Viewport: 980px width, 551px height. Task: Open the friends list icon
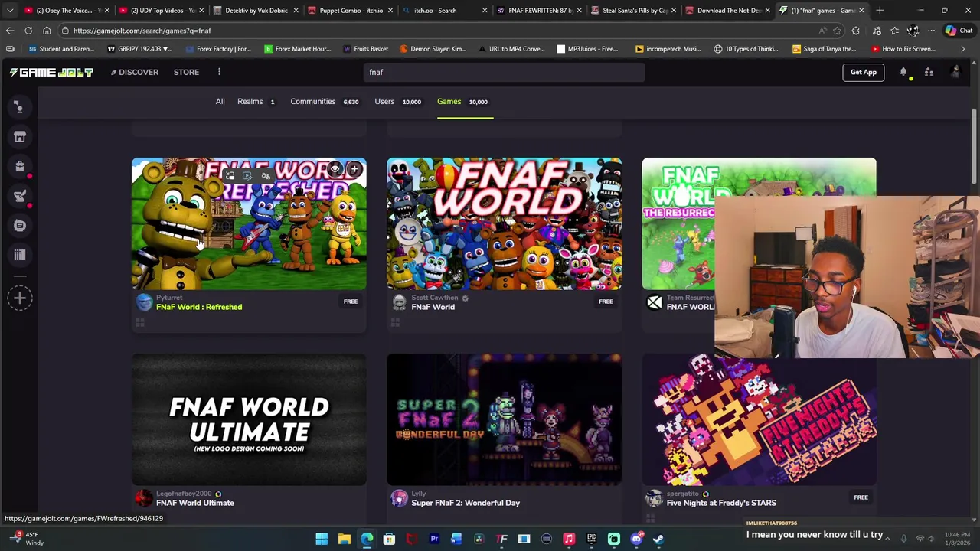coord(929,72)
